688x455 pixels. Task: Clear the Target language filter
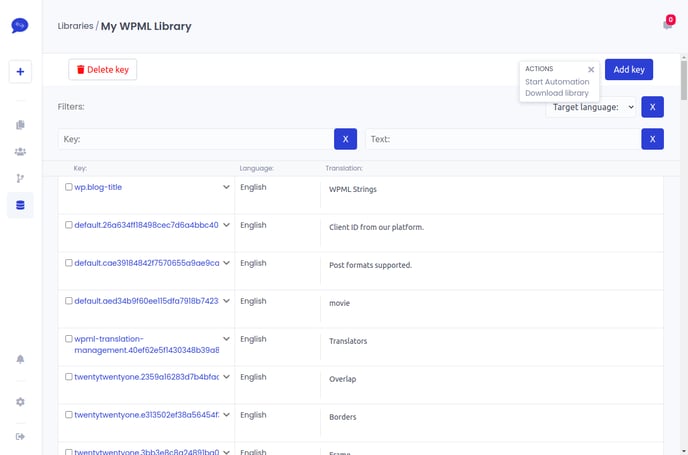point(652,107)
